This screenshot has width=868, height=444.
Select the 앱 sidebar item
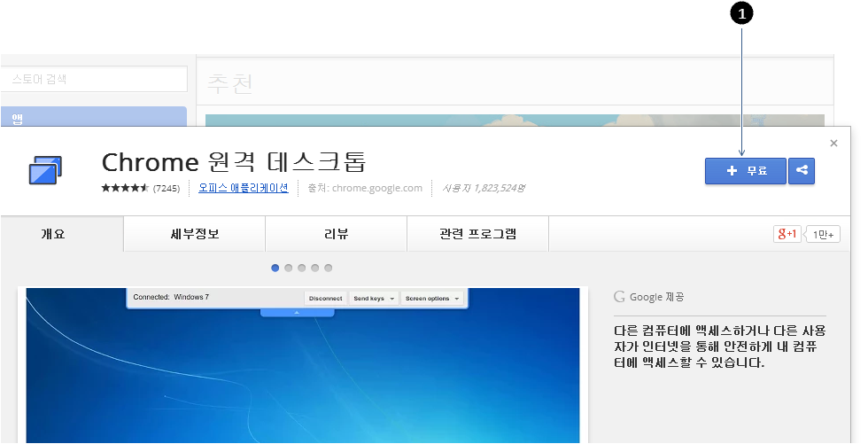tap(94, 117)
